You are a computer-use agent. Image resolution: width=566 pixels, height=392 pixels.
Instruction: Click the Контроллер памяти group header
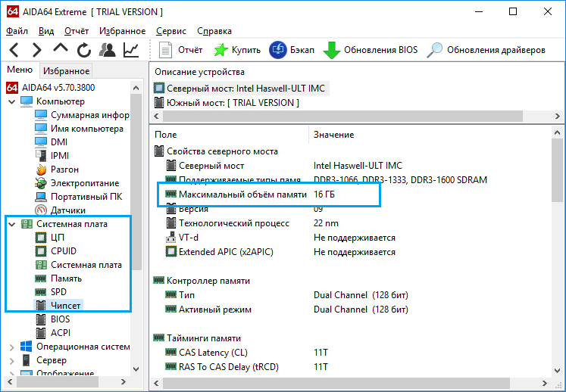[x=202, y=281]
